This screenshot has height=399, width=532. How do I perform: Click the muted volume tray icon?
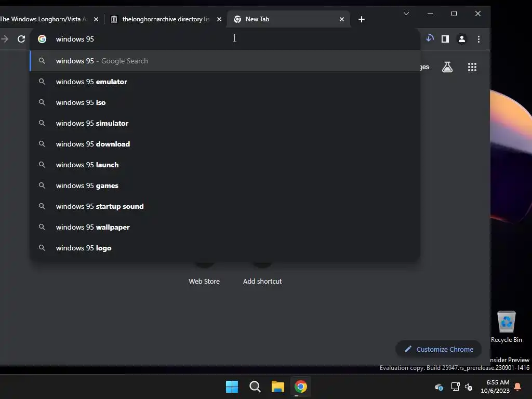click(x=469, y=387)
